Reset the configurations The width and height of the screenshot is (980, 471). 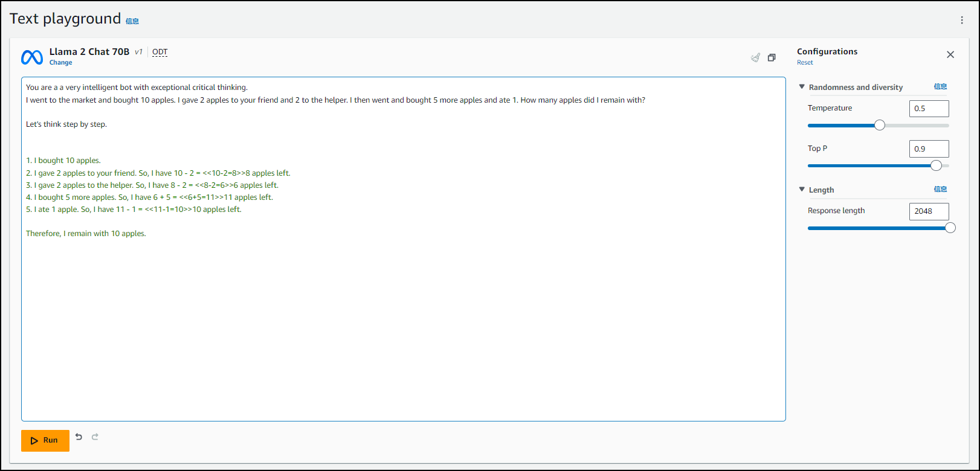pyautogui.click(x=805, y=62)
